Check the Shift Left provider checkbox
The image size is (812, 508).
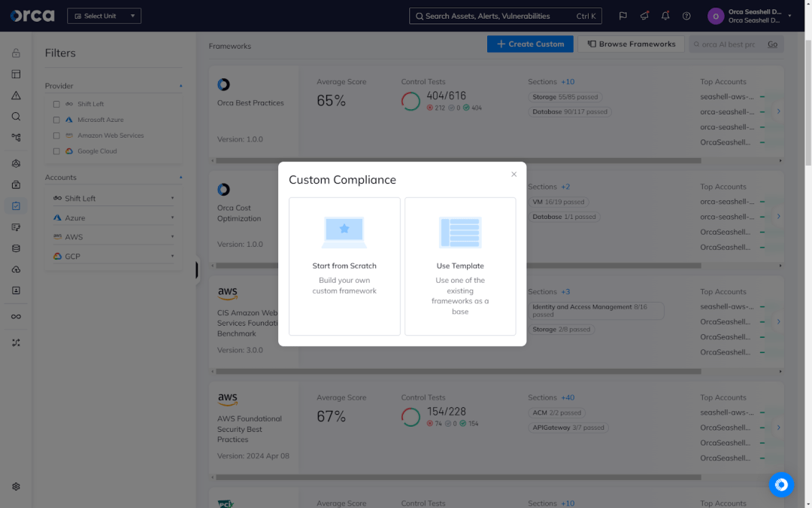[x=56, y=104]
